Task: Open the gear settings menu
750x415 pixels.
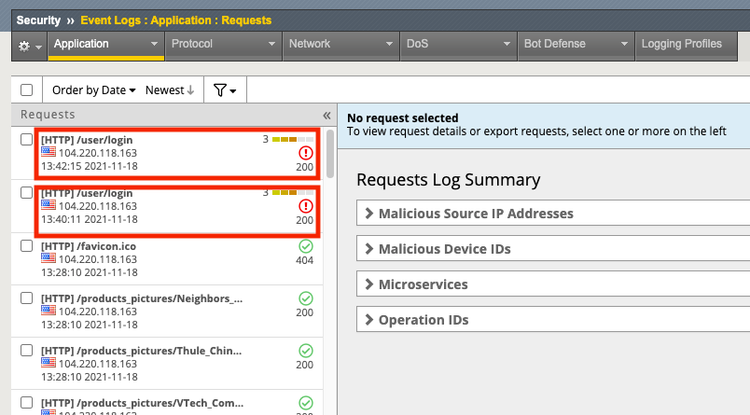Action: [x=30, y=45]
